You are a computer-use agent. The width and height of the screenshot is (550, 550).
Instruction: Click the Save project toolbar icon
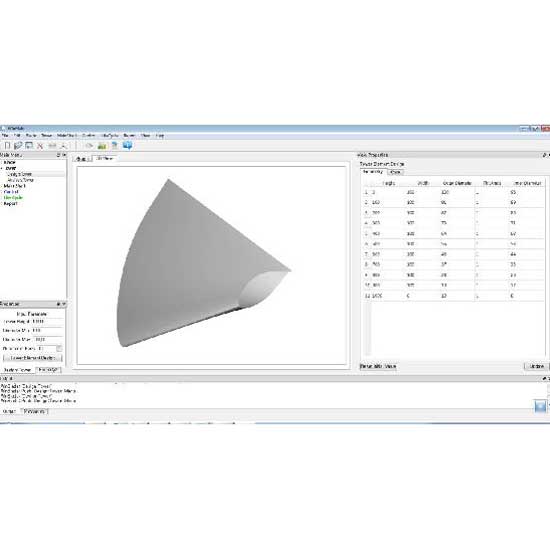[29, 146]
